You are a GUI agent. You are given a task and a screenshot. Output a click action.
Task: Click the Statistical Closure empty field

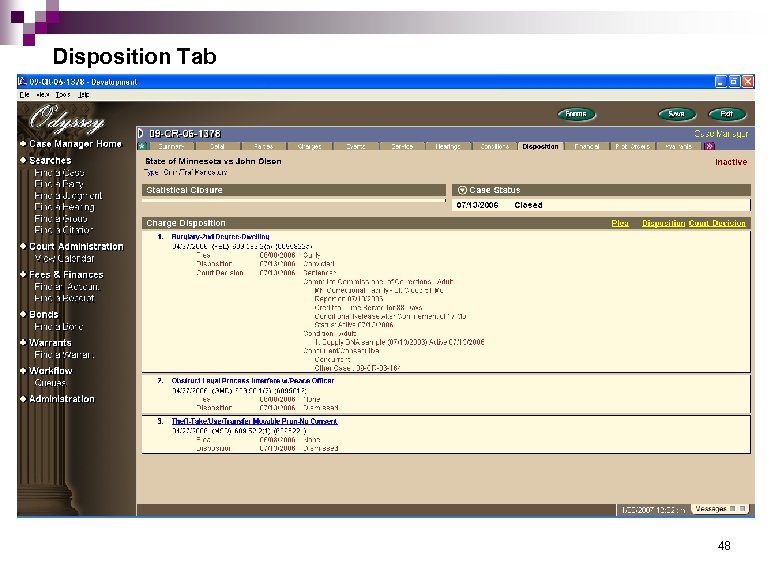(x=293, y=200)
